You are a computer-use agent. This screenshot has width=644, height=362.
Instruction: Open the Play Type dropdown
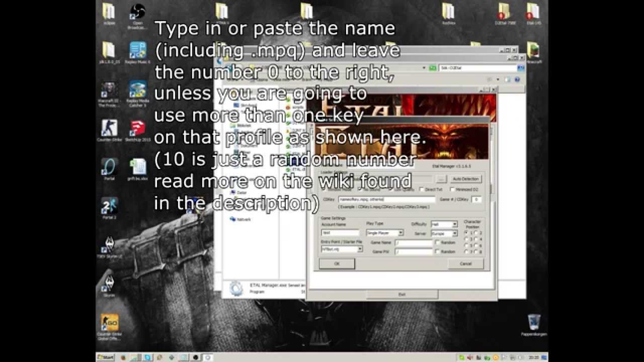pyautogui.click(x=385, y=233)
